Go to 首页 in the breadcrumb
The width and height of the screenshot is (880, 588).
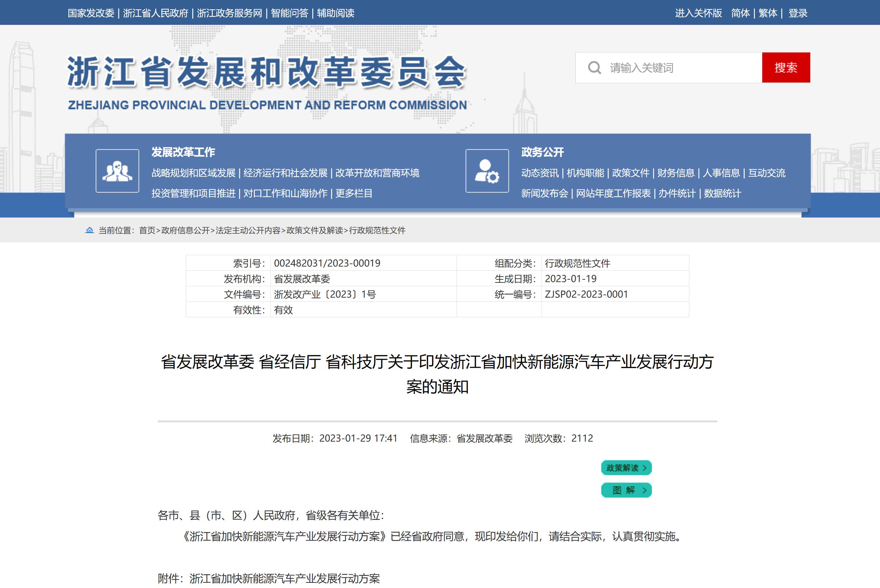pyautogui.click(x=147, y=230)
